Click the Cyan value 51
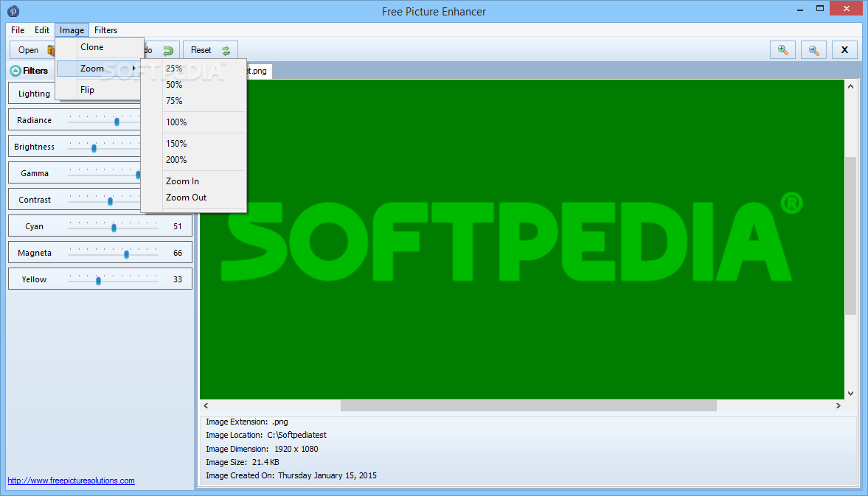 pyautogui.click(x=178, y=226)
